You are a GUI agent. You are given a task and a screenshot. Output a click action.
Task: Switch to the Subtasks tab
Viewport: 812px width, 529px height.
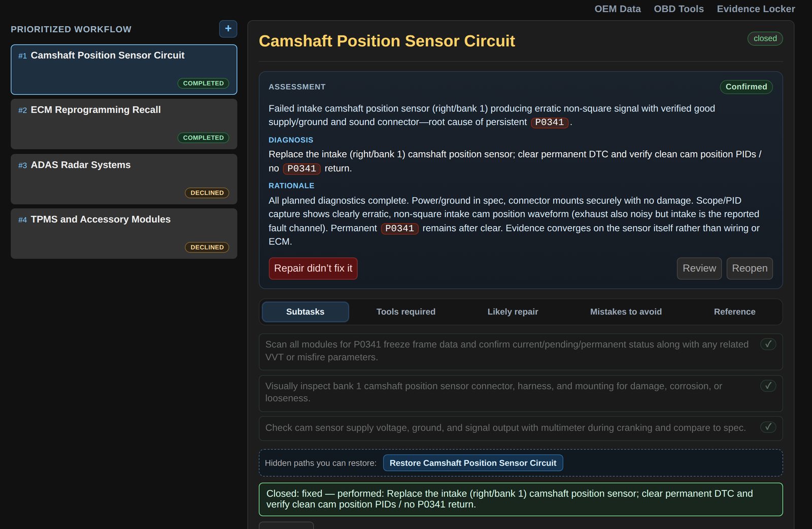(x=305, y=312)
